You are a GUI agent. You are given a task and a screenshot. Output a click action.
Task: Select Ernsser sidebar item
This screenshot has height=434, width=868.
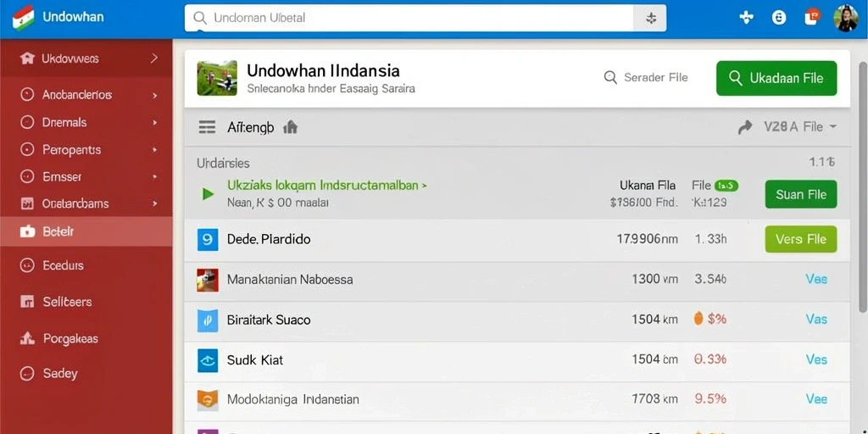86,177
